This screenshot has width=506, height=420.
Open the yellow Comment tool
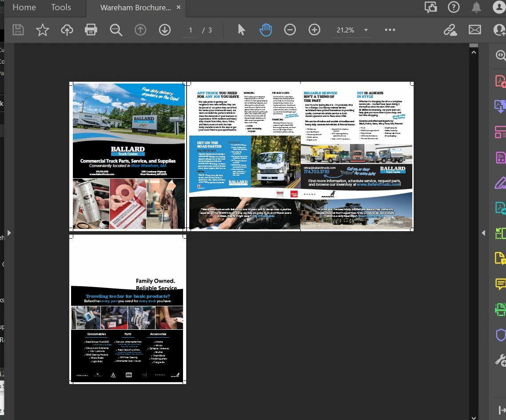501,284
